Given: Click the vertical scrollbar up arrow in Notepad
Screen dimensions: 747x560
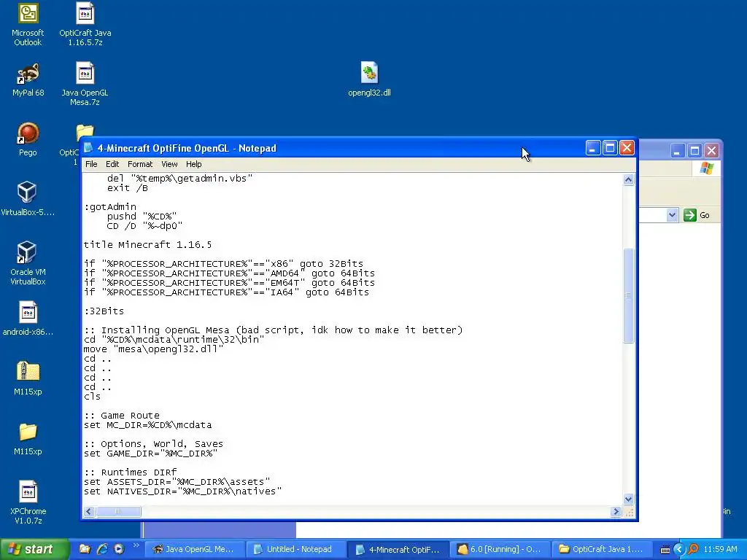Looking at the screenshot, I should point(628,180).
